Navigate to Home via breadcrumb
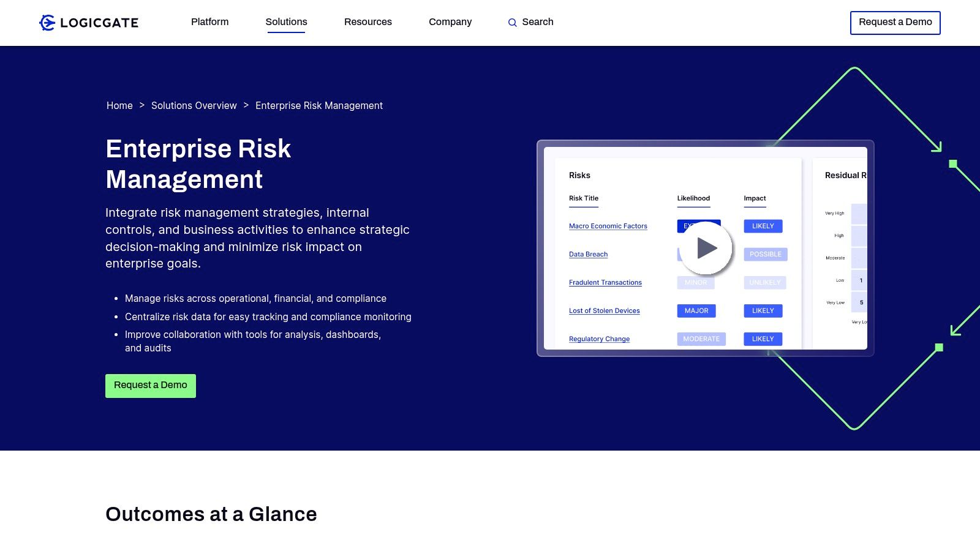 pos(119,105)
